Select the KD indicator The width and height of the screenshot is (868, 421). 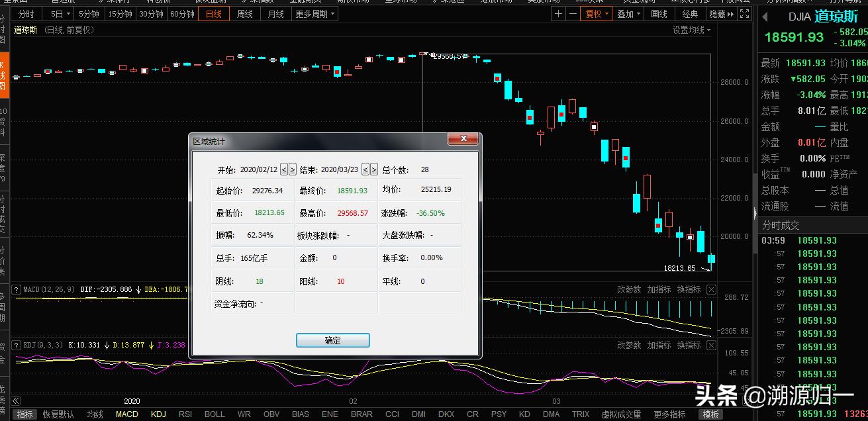point(524,414)
